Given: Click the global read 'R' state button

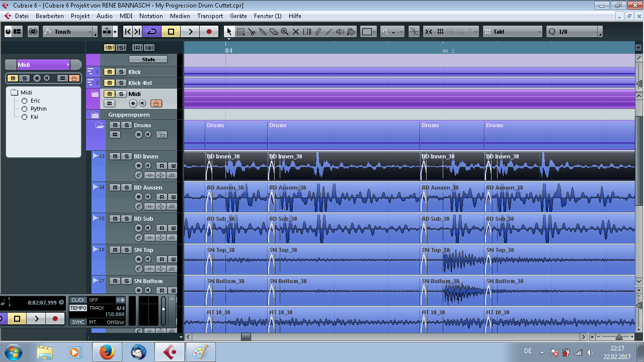Looking at the screenshot, I should pos(137,48).
